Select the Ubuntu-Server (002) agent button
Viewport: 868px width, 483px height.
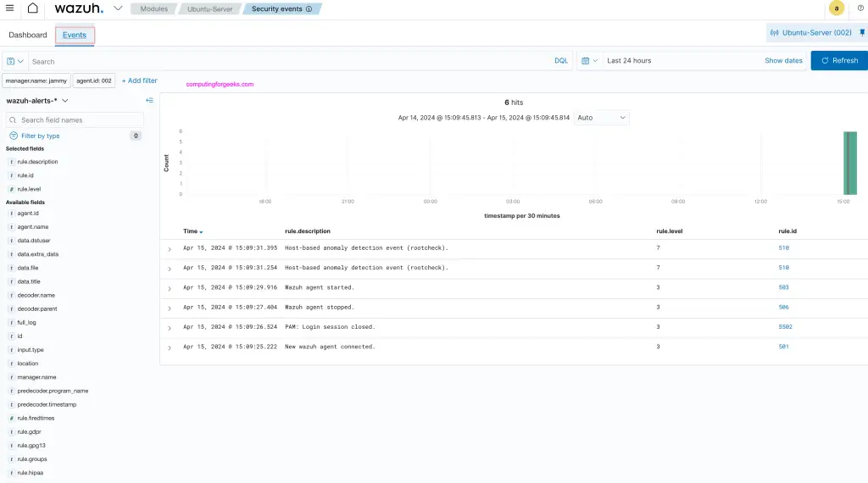pos(811,33)
